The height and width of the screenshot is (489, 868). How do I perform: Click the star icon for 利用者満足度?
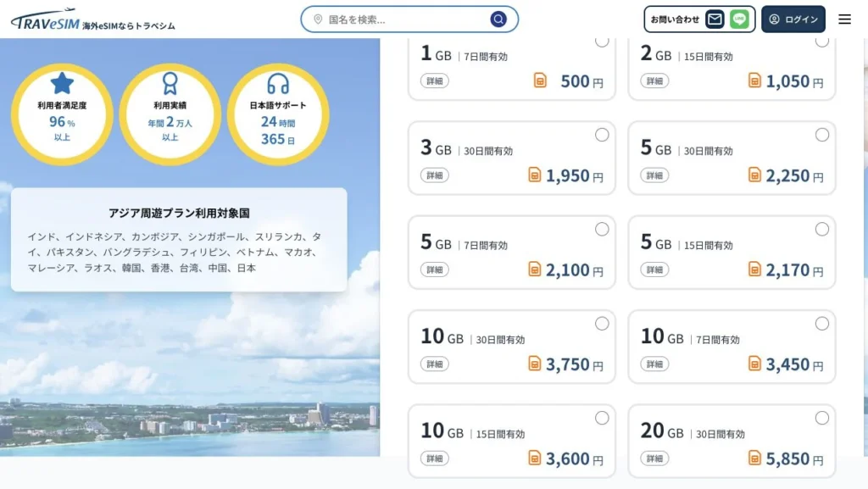pyautogui.click(x=62, y=84)
